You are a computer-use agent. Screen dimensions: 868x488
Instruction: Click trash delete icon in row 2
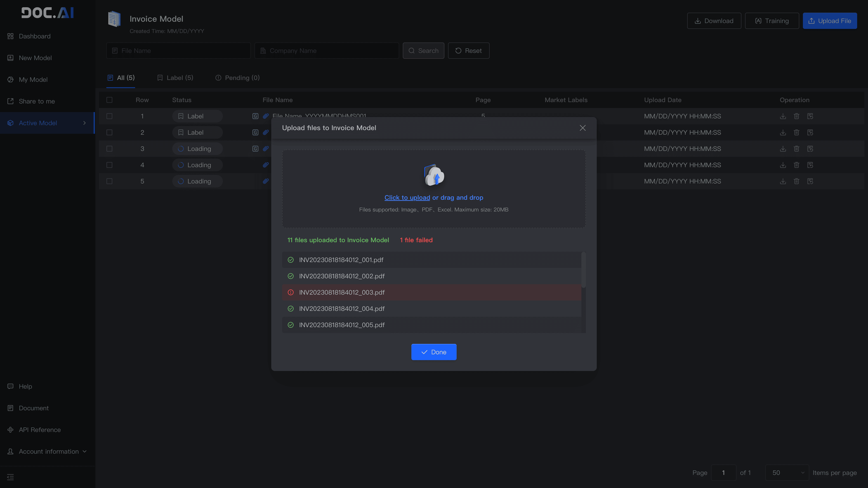click(x=796, y=132)
